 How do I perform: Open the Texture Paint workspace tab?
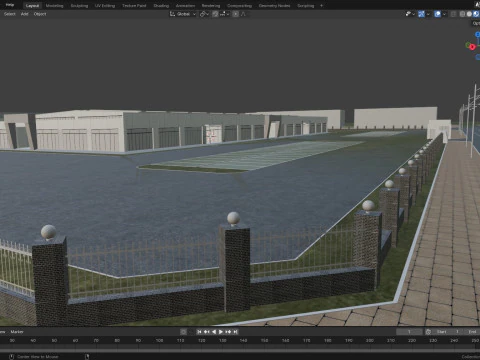[x=134, y=6]
